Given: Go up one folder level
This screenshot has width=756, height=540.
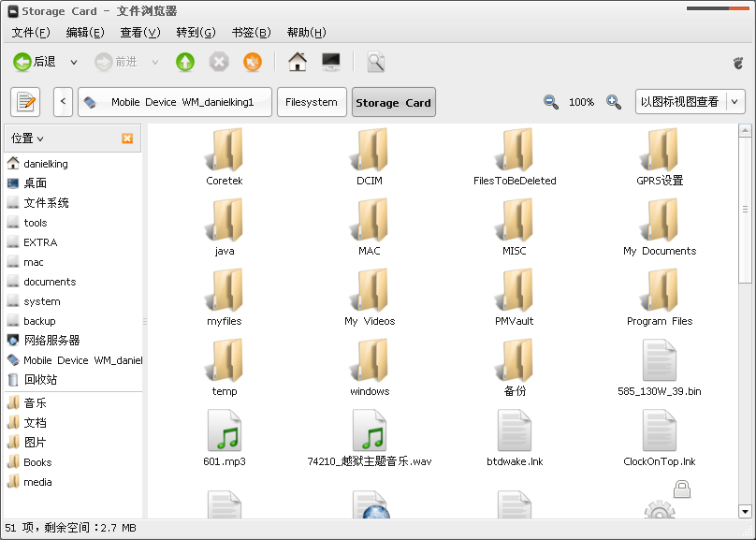Looking at the screenshot, I should 185,62.
